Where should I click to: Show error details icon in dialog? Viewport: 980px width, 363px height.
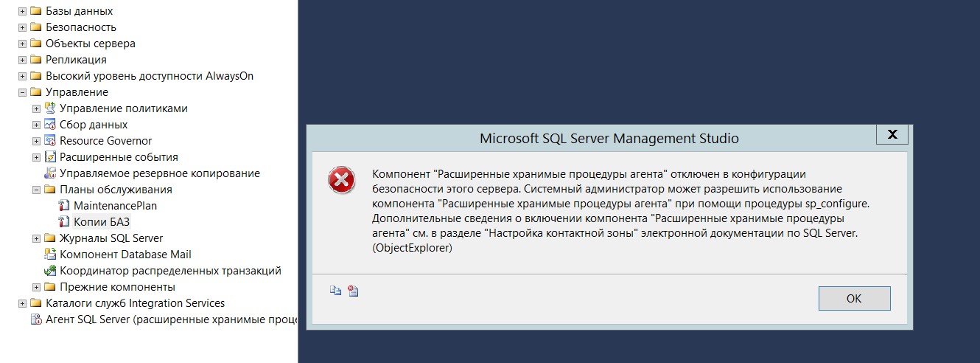point(354,291)
